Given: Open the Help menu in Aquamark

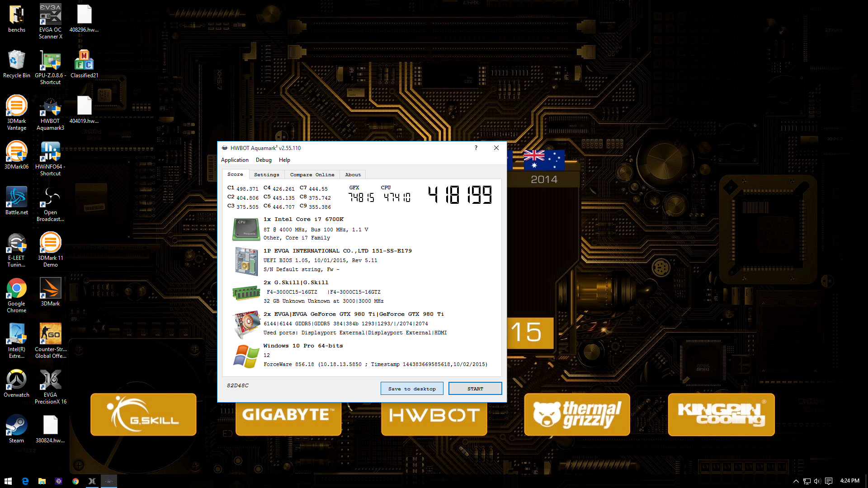Looking at the screenshot, I should (x=284, y=160).
